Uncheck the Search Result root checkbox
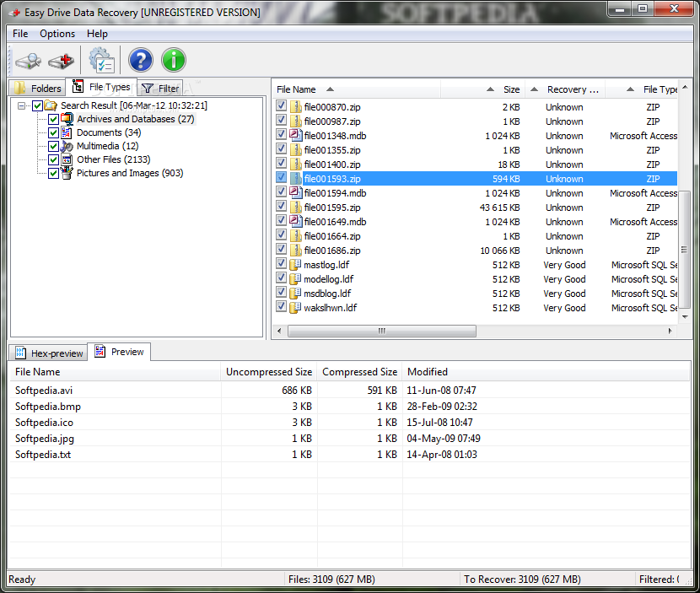The image size is (700, 593). 37,105
